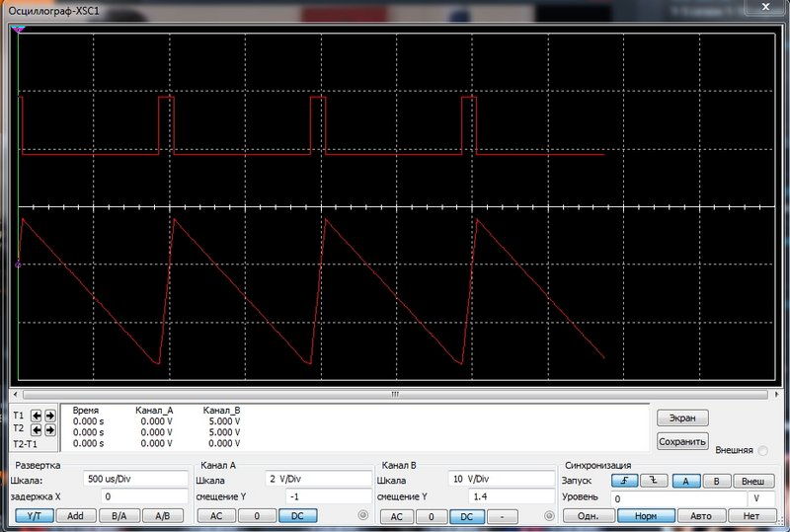Image resolution: width=790 pixels, height=532 pixels.
Task: Move cursor T2 left with arrow
Action: click(37, 429)
